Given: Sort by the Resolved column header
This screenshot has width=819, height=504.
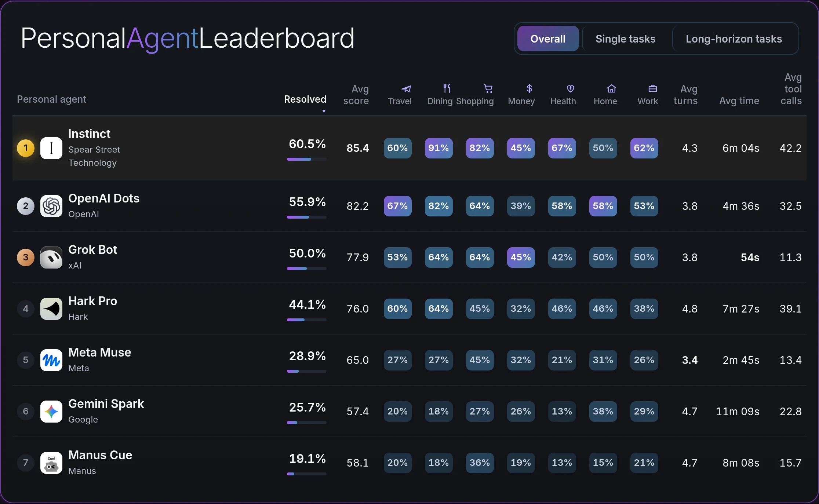Looking at the screenshot, I should pos(305,99).
